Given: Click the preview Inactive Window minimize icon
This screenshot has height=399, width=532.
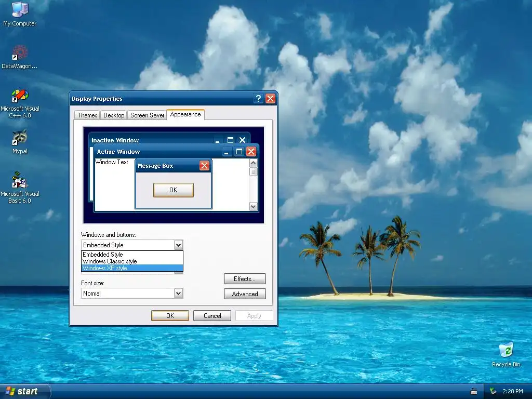Looking at the screenshot, I should 218,140.
